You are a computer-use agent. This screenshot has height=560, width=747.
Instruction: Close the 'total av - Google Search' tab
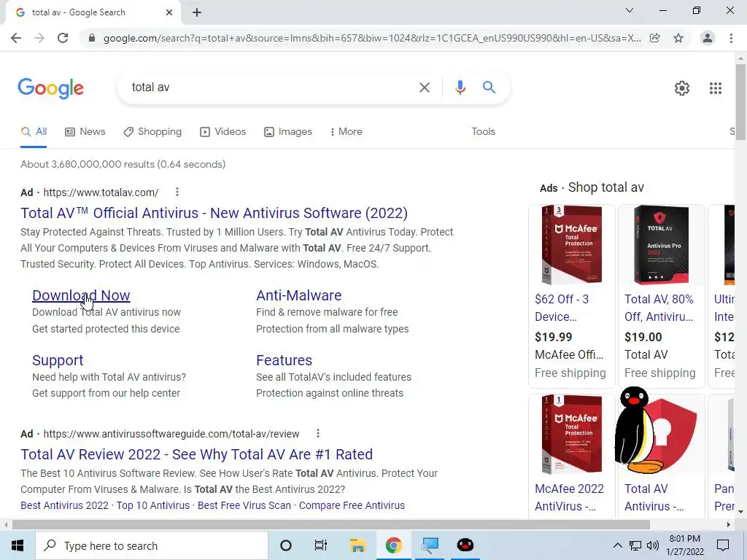point(169,12)
